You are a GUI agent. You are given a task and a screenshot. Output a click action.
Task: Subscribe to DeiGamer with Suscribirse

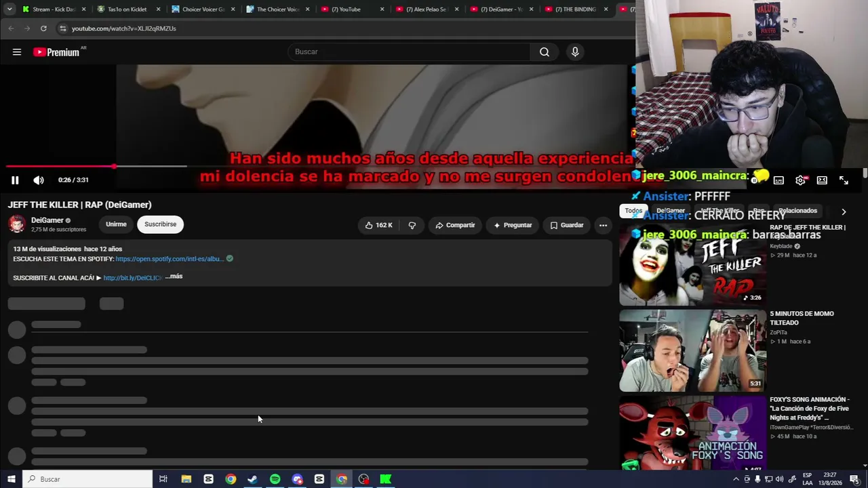(160, 224)
